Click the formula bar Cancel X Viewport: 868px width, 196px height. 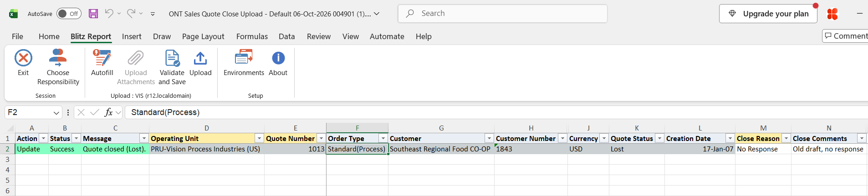pos(81,112)
